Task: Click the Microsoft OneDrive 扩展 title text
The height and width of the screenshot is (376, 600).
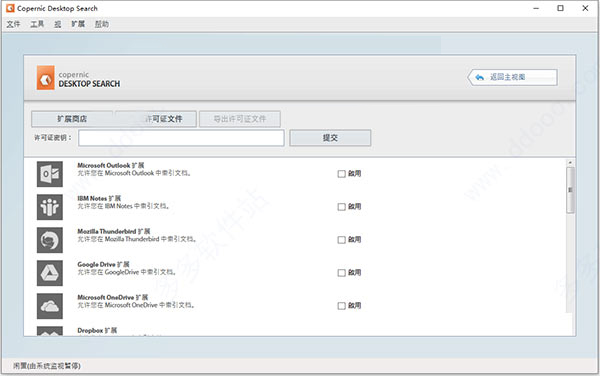Action: tap(113, 297)
